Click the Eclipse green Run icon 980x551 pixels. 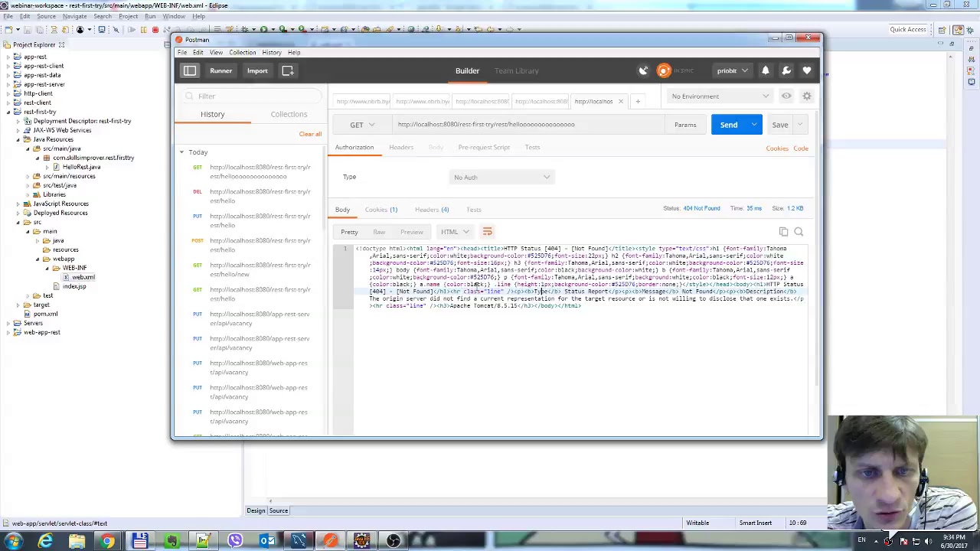tap(264, 30)
